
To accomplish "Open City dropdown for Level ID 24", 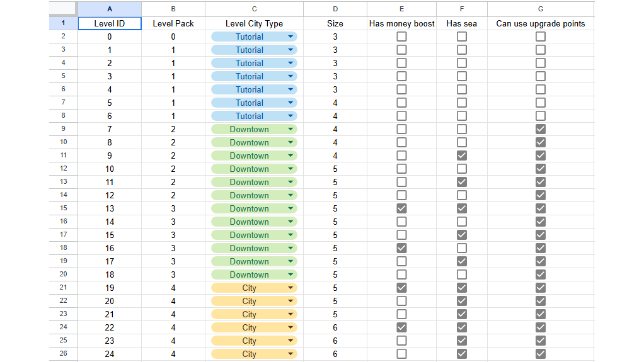I will point(290,354).
